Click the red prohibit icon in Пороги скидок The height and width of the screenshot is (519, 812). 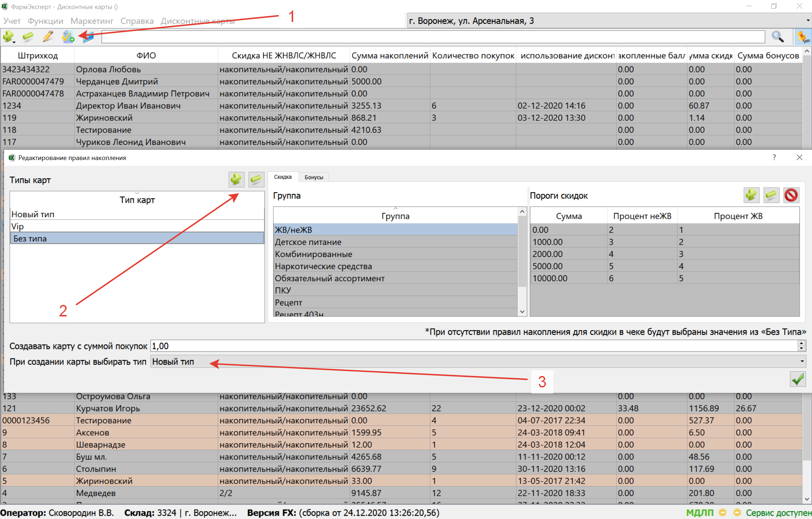pyautogui.click(x=791, y=195)
